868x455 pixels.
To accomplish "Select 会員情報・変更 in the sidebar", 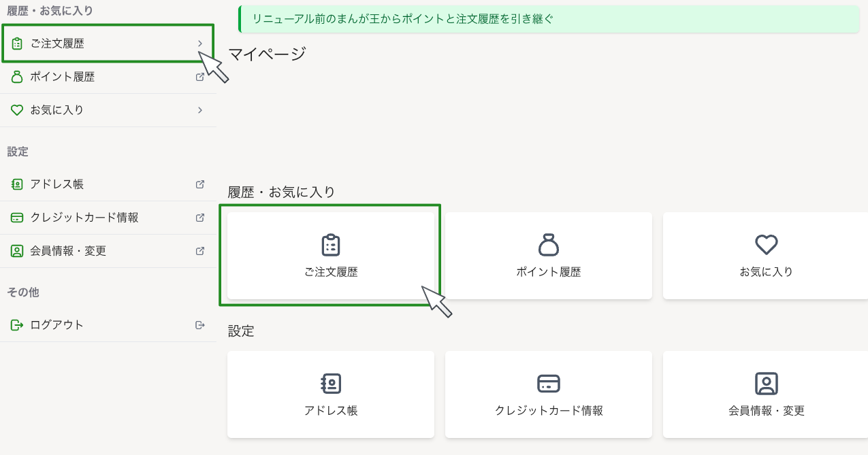I will coord(68,251).
